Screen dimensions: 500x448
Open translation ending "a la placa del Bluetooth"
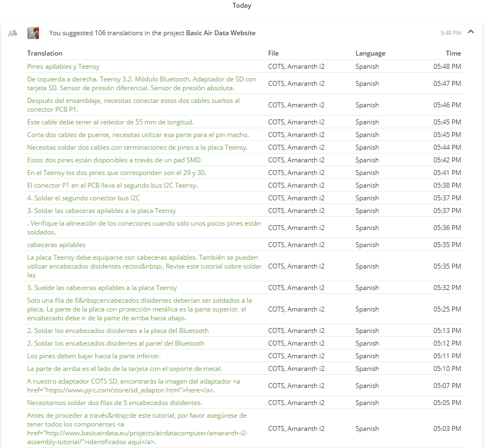tap(118, 331)
